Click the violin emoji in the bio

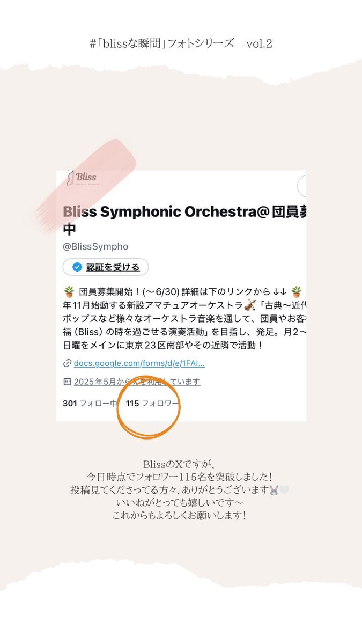click(x=249, y=305)
